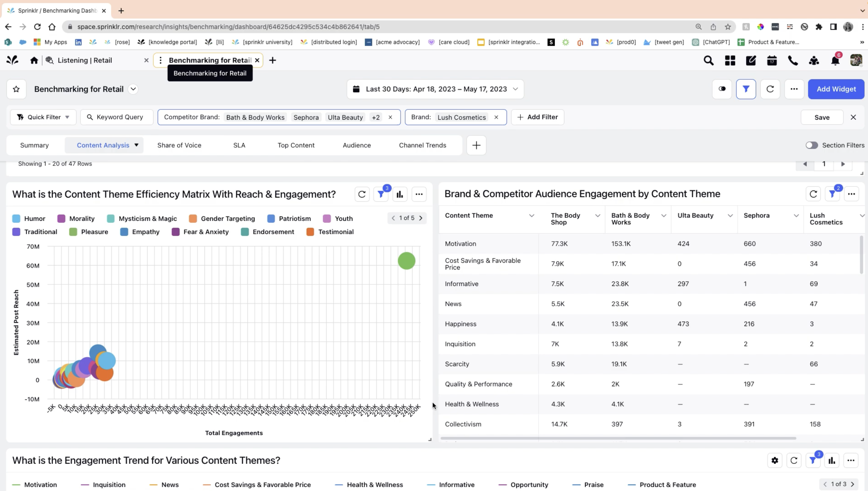Expand the Quick Filter dropdown

click(43, 117)
